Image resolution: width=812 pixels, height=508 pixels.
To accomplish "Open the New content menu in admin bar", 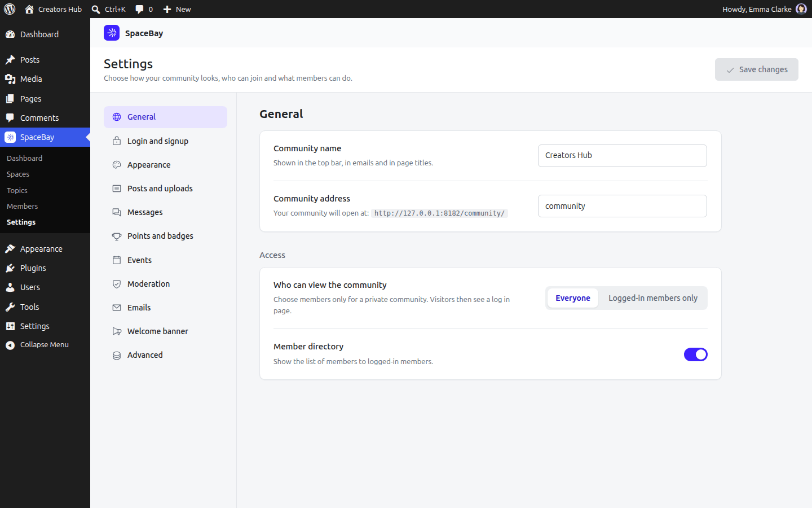I will point(177,9).
